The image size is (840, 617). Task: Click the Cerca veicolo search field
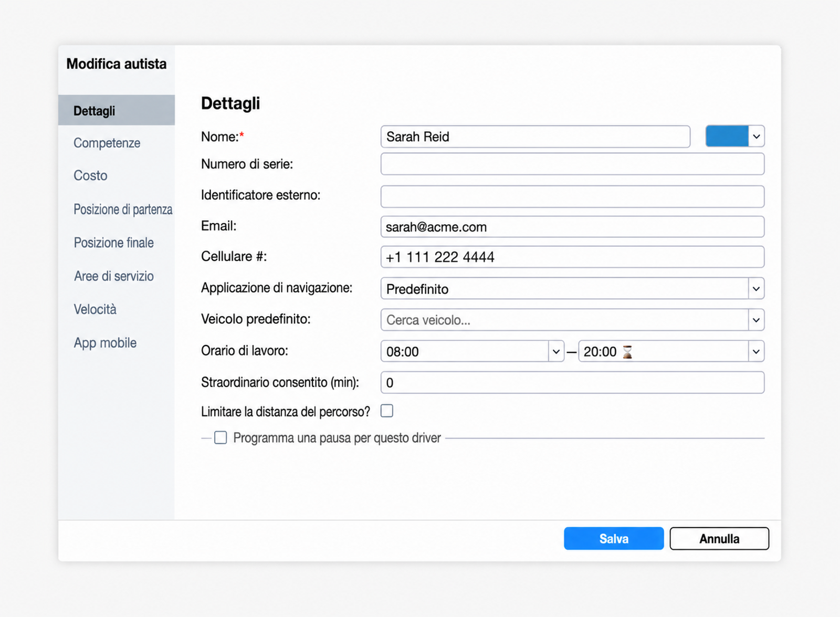564,320
